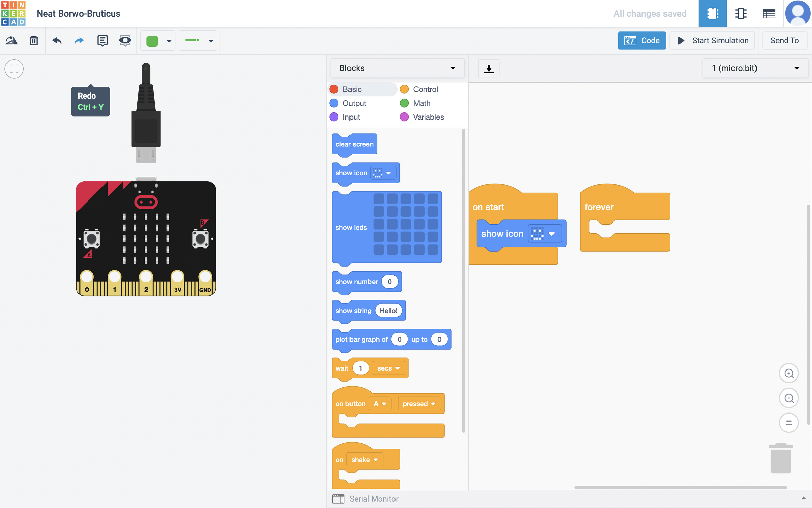The height and width of the screenshot is (508, 812).
Task: Select the Control block category
Action: click(x=425, y=89)
